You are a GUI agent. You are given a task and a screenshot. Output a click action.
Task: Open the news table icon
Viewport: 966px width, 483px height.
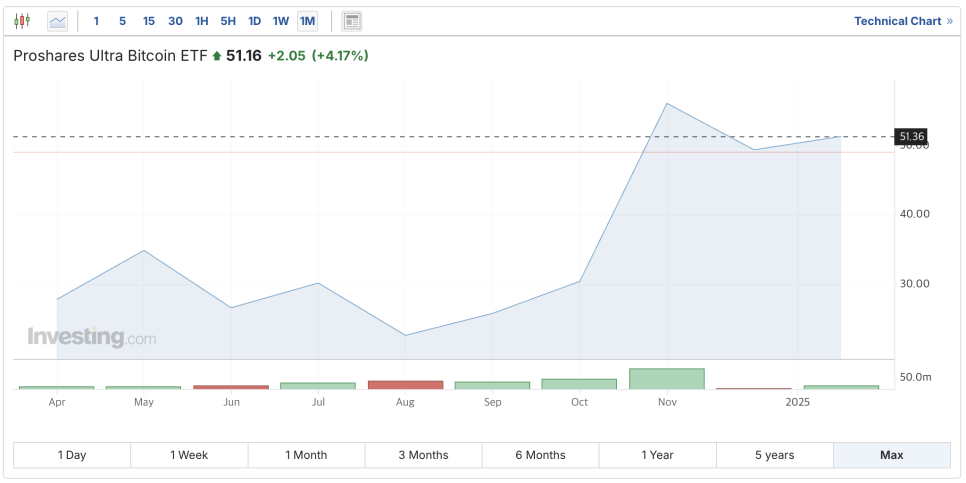click(x=352, y=21)
